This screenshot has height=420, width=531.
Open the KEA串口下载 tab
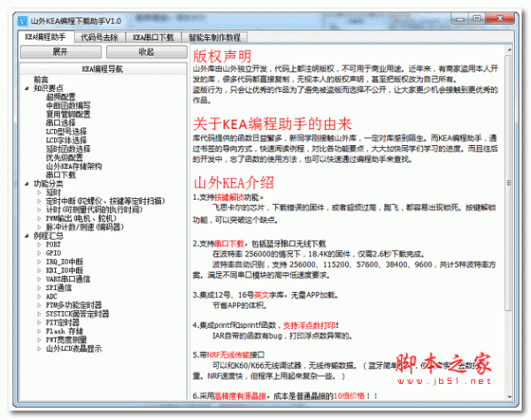[x=153, y=37]
